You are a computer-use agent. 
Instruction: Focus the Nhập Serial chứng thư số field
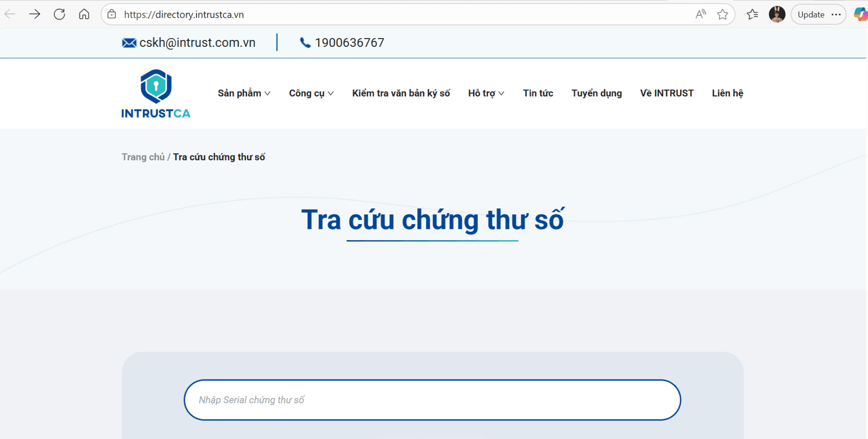click(x=432, y=400)
